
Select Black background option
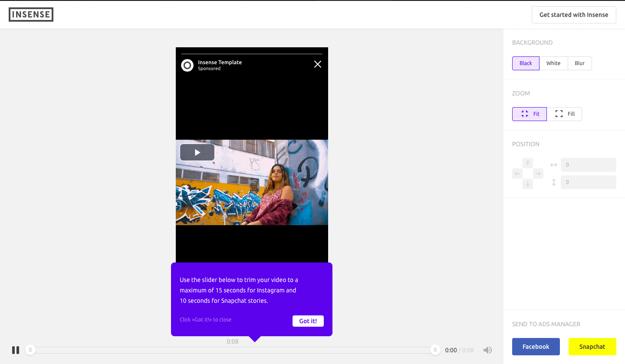point(526,63)
